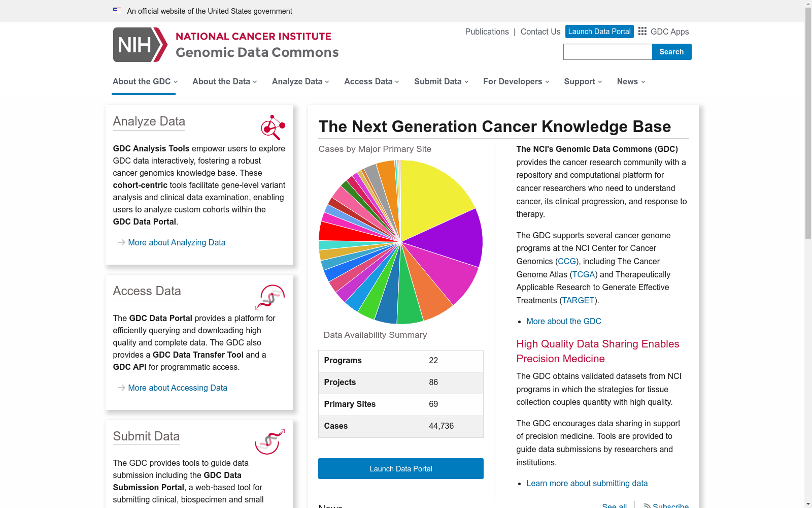
Task: Click the Access Data DNA strand icon
Action: 270,297
